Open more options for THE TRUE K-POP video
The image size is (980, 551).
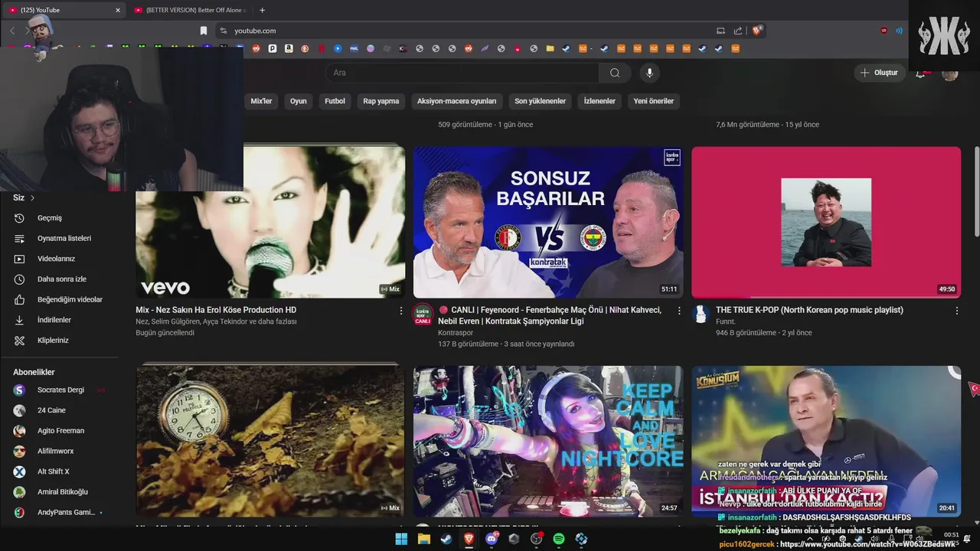956,311
